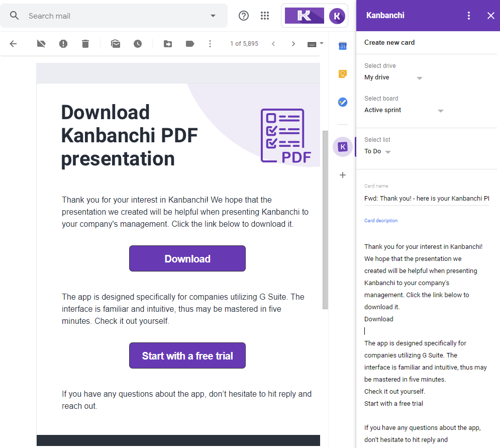Click the purple Download button
Screen dimensions: 500x448
click(x=187, y=258)
